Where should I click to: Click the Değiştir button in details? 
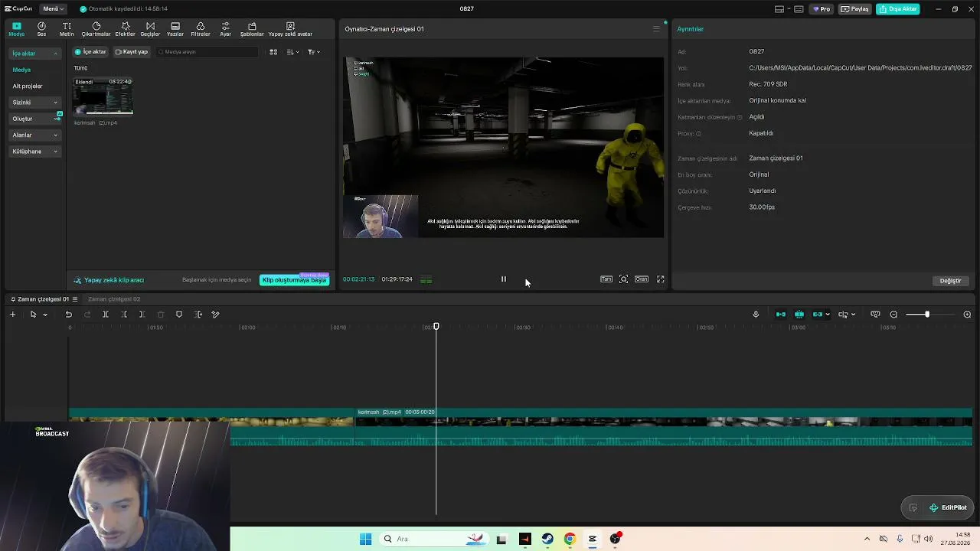tap(950, 281)
